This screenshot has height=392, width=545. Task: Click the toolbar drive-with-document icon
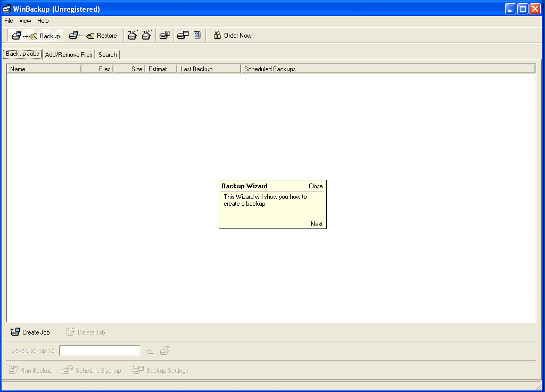(x=165, y=35)
